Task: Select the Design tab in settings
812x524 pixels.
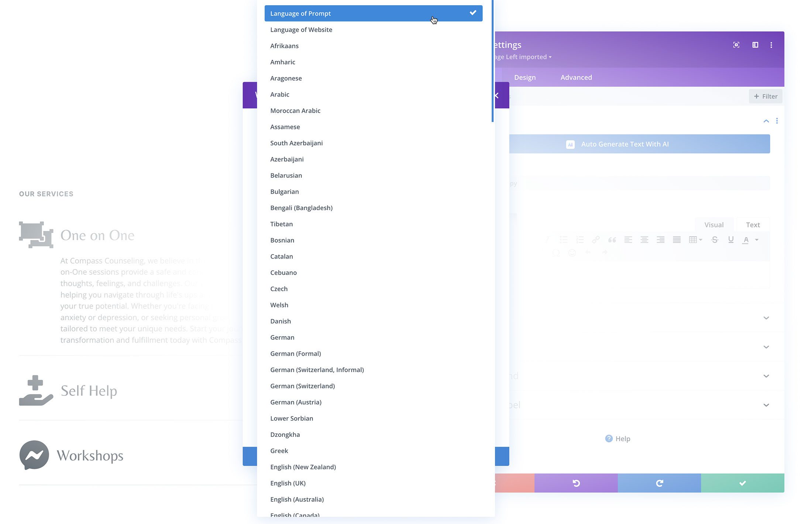Action: (524, 77)
